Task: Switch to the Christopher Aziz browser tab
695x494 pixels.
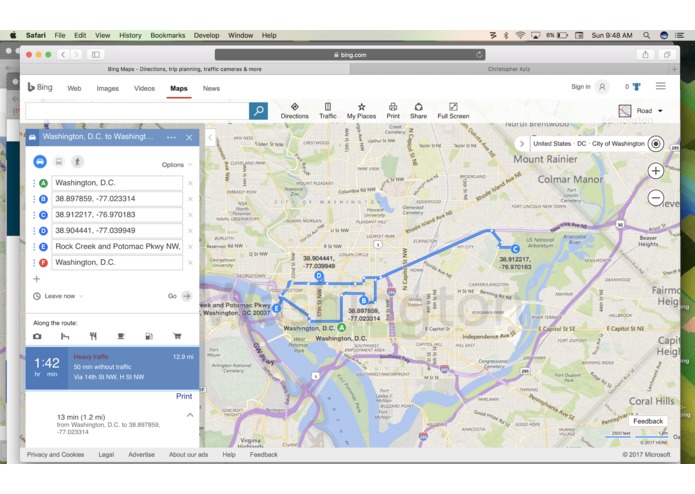Action: click(509, 69)
